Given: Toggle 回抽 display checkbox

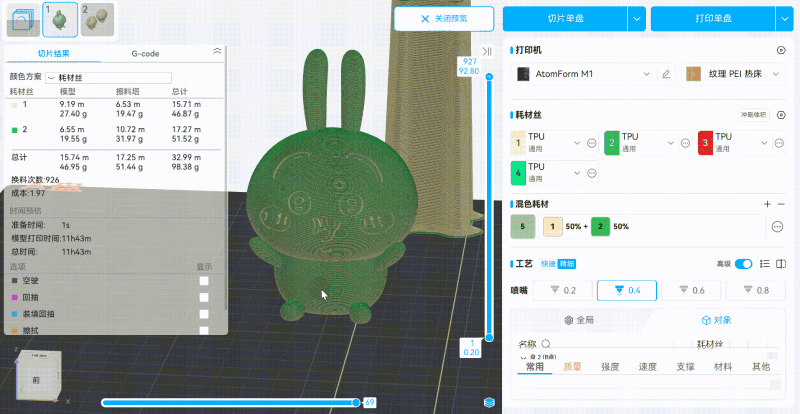Looking at the screenshot, I should click(x=204, y=297).
